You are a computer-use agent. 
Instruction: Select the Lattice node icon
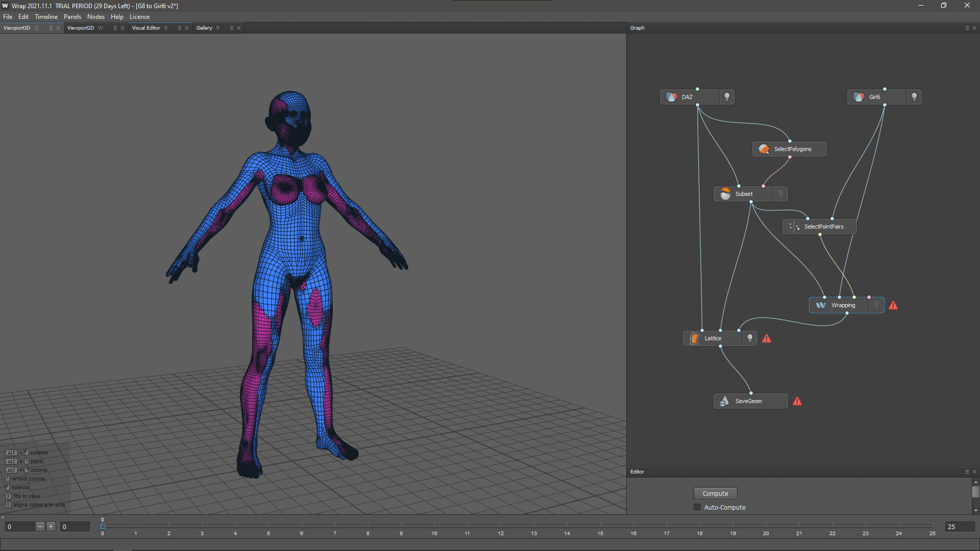tap(694, 338)
